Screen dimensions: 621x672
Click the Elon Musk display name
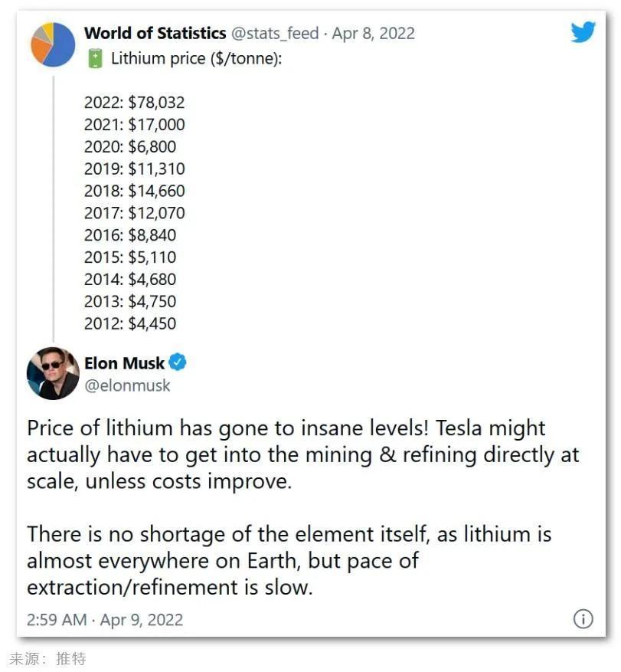tap(124, 363)
